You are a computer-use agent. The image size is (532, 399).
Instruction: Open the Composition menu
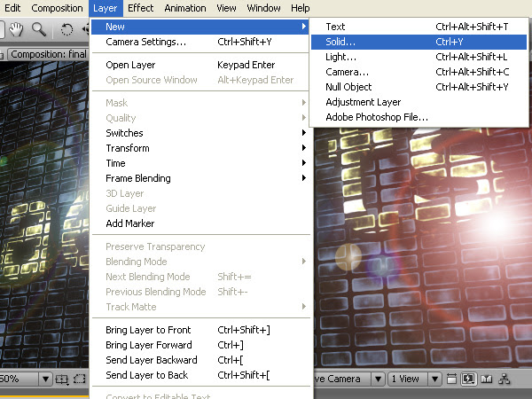click(x=57, y=8)
